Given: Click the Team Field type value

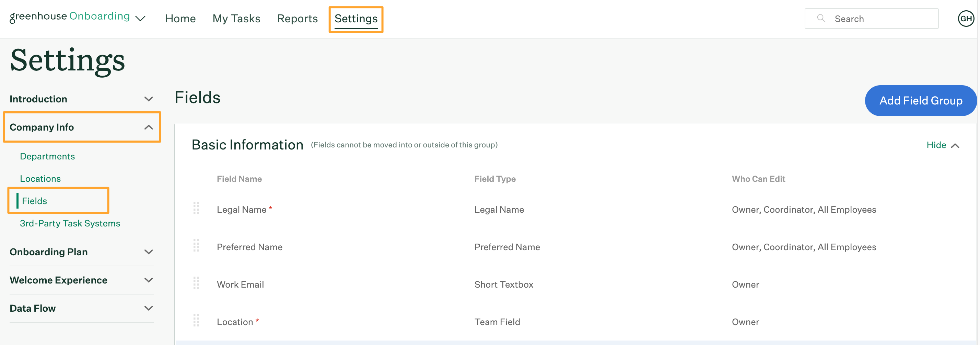Looking at the screenshot, I should 497,322.
